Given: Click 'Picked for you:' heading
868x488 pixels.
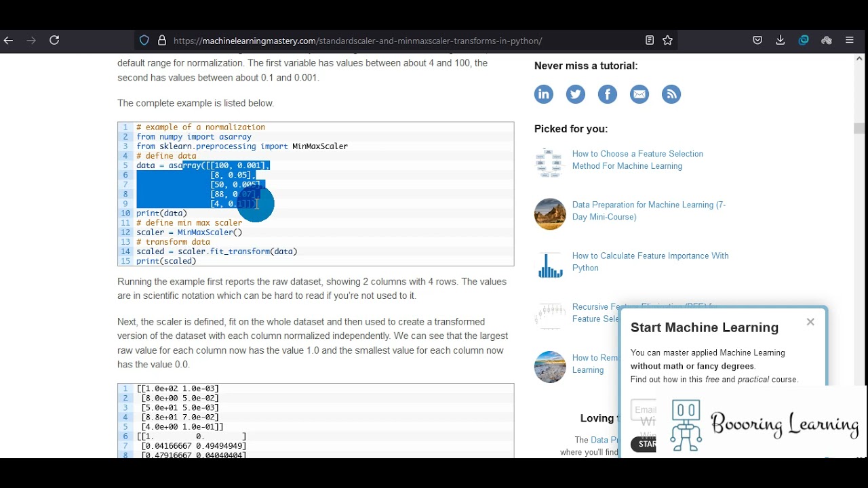Looking at the screenshot, I should tap(571, 129).
